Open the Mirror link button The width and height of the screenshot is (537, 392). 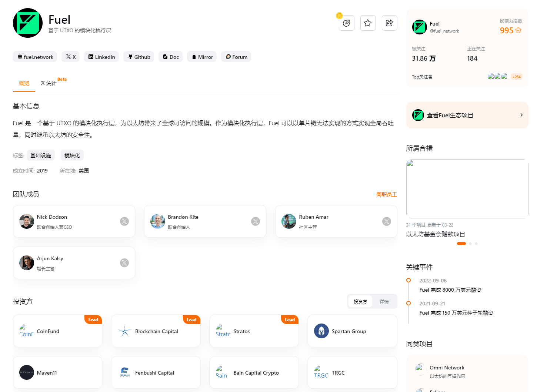coord(202,57)
